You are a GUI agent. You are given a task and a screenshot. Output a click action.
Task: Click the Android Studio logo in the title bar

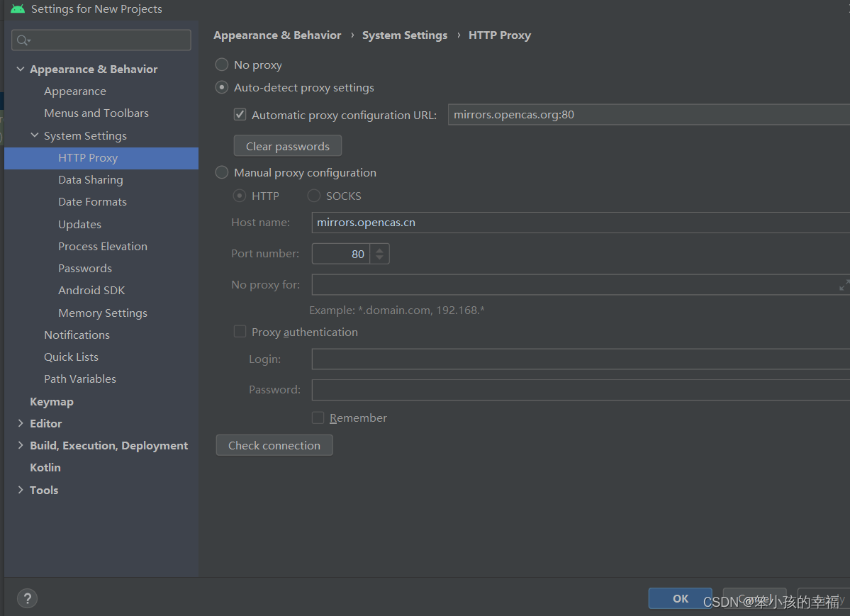(x=17, y=9)
